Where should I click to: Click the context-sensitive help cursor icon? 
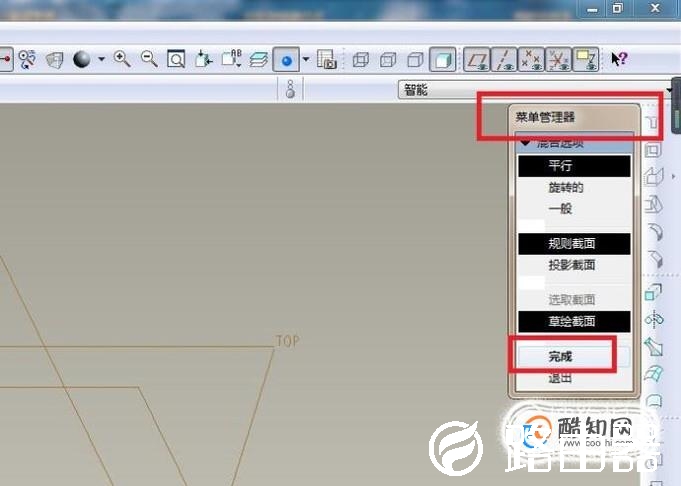click(619, 59)
